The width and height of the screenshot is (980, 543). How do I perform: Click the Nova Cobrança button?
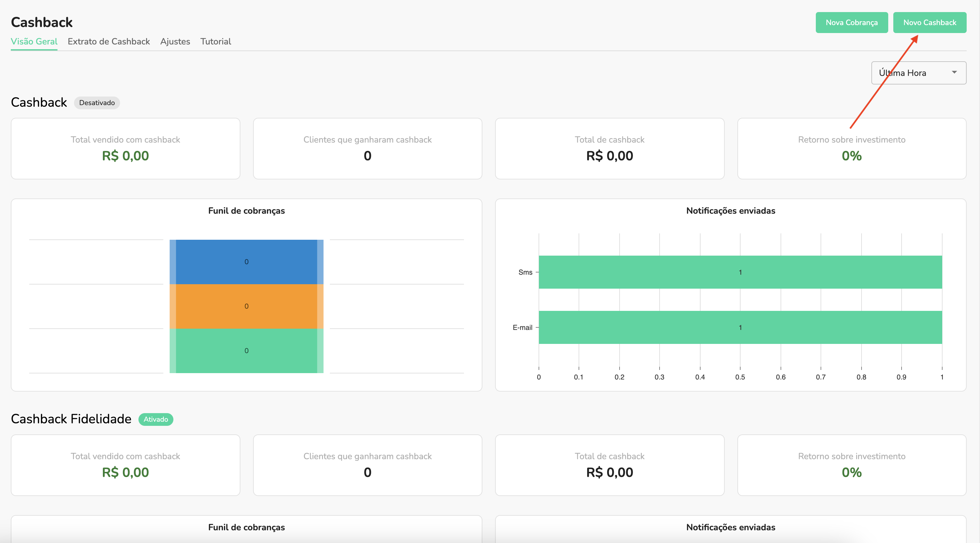click(x=851, y=23)
